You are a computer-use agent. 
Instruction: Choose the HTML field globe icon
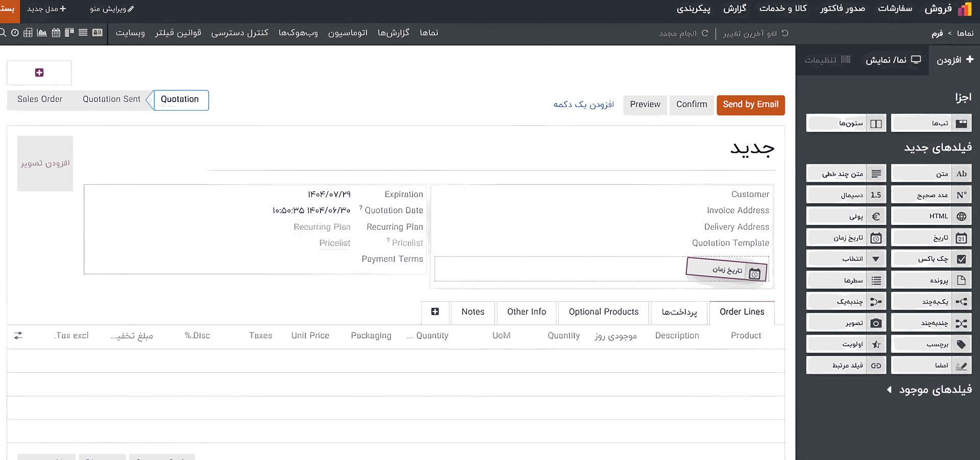[961, 216]
